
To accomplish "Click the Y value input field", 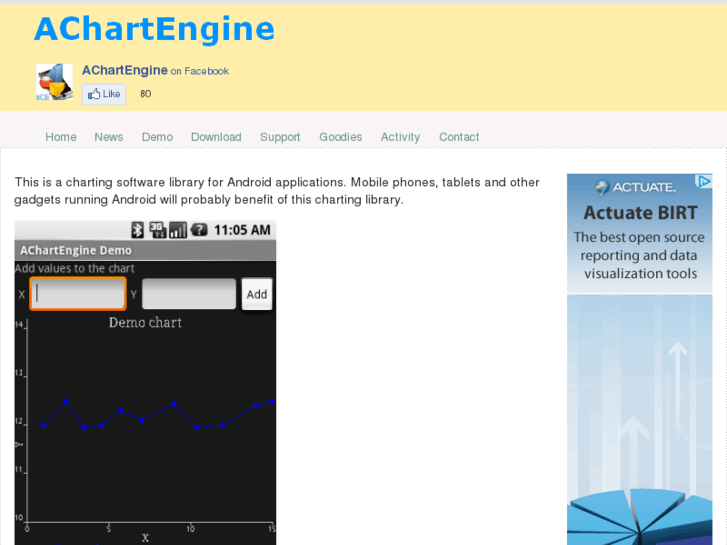I will coord(189,294).
